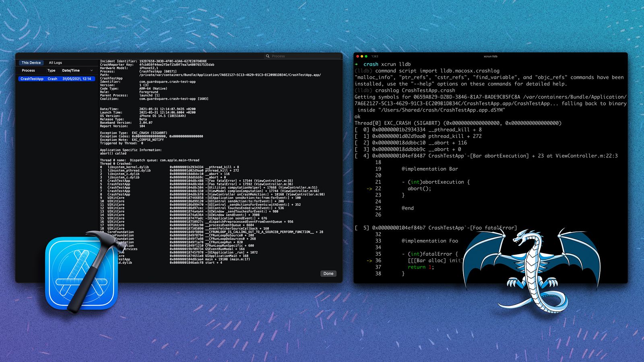Click the crash xcrun lldb prompt line
Screen dimensions: 644x362
[x=383, y=64]
